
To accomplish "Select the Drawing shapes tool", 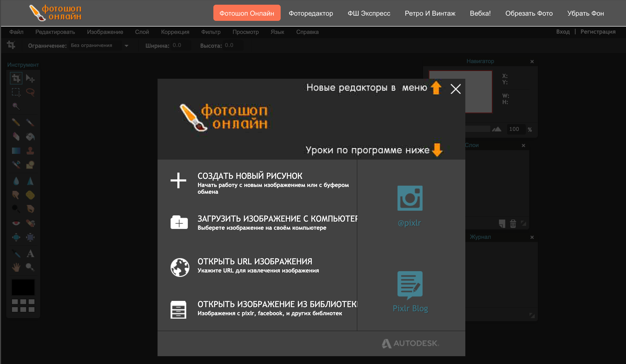I will pos(30,165).
